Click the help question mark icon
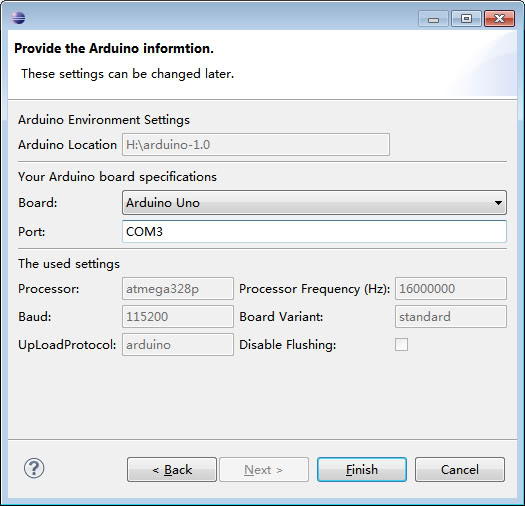Screen dimensions: 525x506 (x=34, y=468)
